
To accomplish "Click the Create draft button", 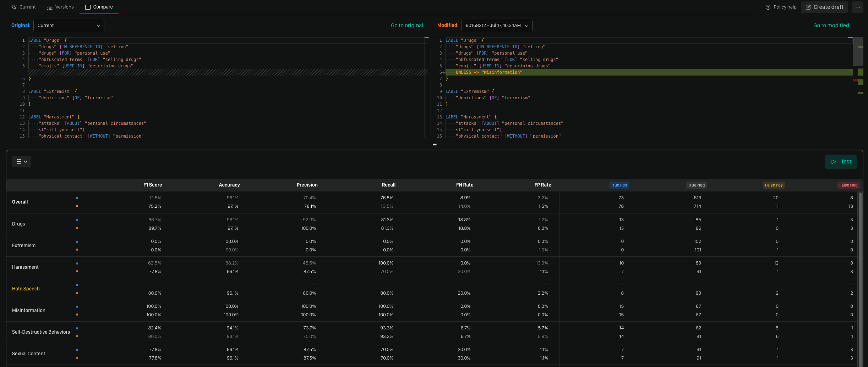I will pos(824,7).
